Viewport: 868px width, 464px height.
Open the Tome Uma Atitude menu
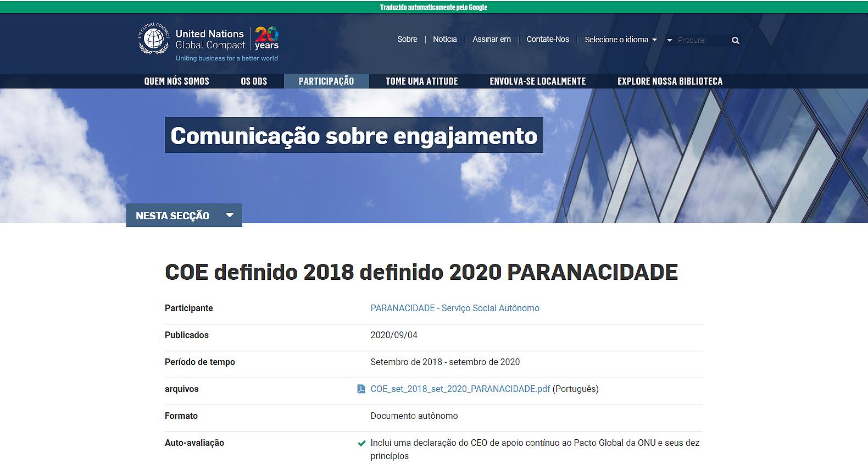pos(421,81)
